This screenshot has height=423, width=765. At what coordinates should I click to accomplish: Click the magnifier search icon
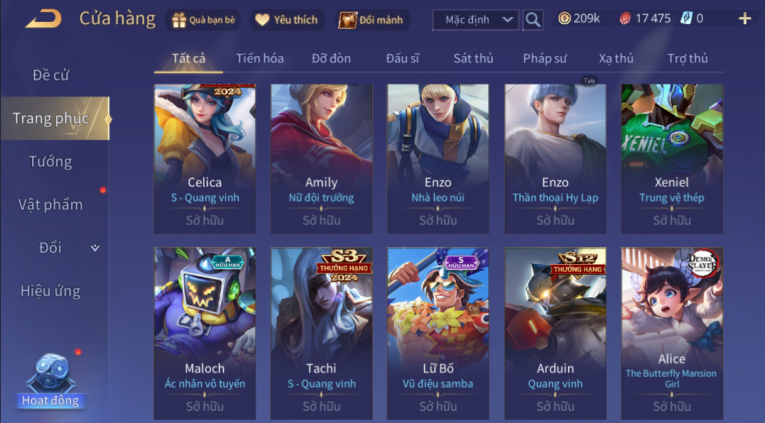[x=533, y=20]
